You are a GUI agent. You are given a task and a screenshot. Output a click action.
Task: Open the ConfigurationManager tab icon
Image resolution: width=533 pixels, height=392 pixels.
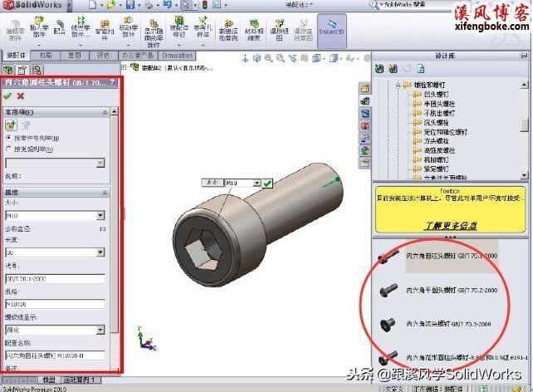tap(37, 70)
